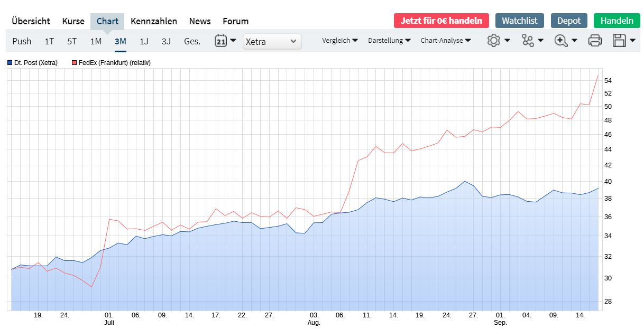This screenshot has height=329, width=644.
Task: Select the Ges. time range
Action: pos(192,41)
